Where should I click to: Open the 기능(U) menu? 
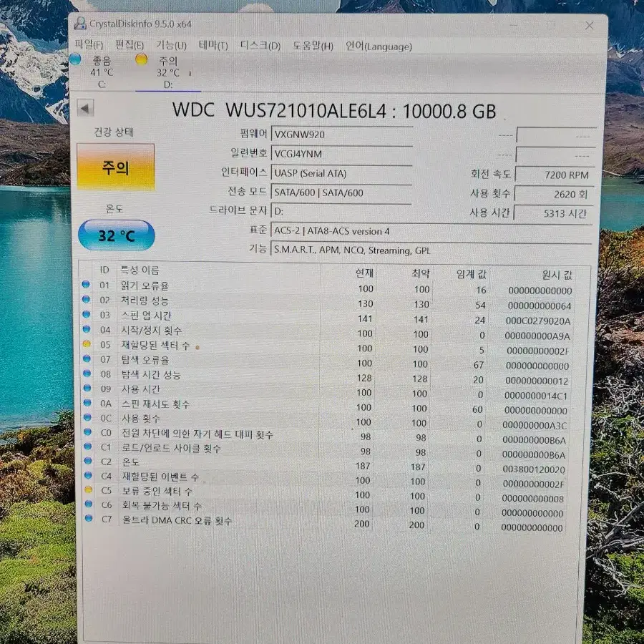171,45
